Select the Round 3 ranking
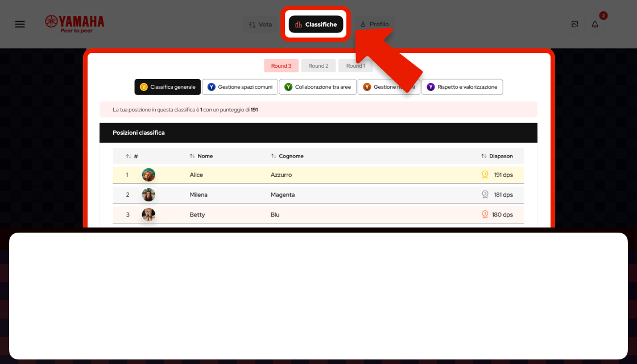 pos(281,66)
